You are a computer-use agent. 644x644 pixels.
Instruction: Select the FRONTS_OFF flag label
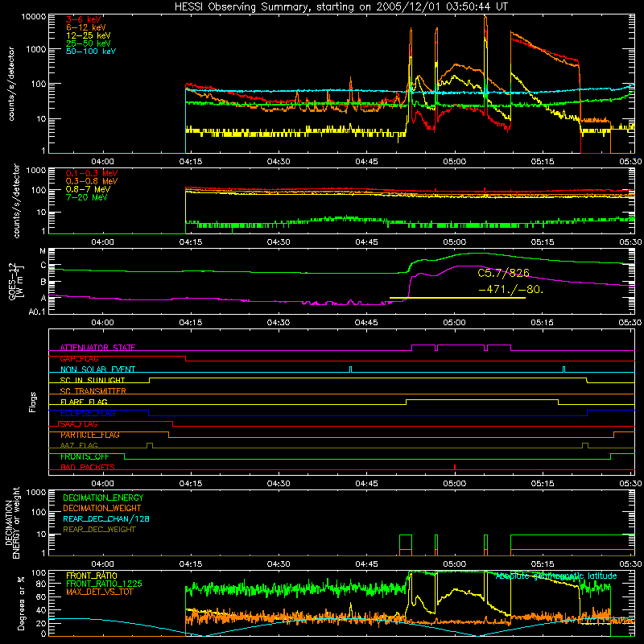[85, 456]
